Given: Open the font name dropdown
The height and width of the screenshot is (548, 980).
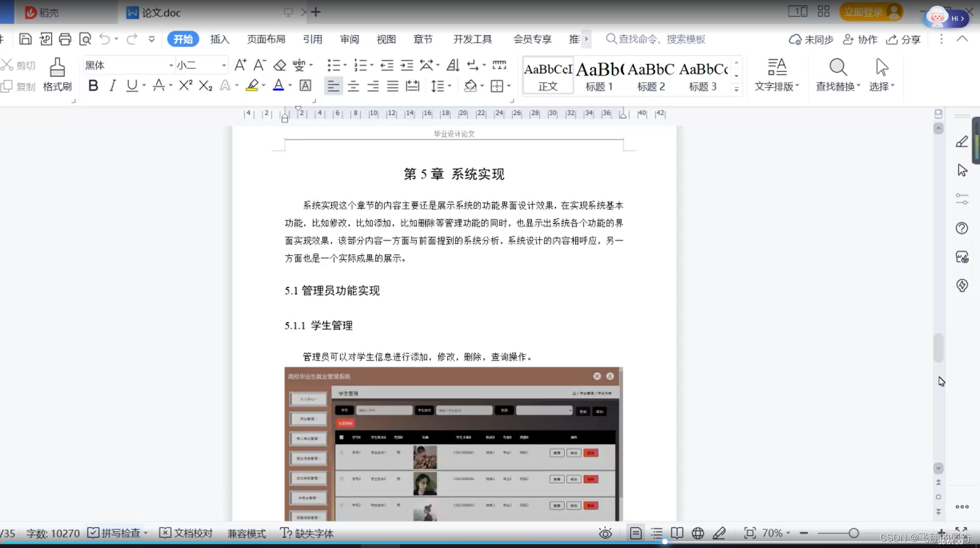Looking at the screenshot, I should (x=171, y=65).
